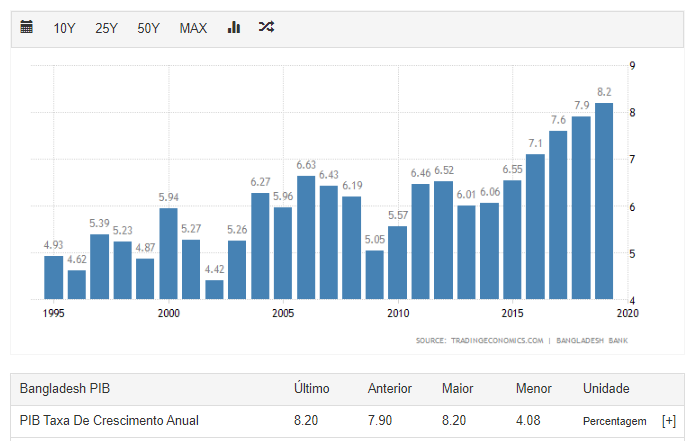692x441 pixels.
Task: Click the lowest bar labeled 4.42
Action: point(214,289)
